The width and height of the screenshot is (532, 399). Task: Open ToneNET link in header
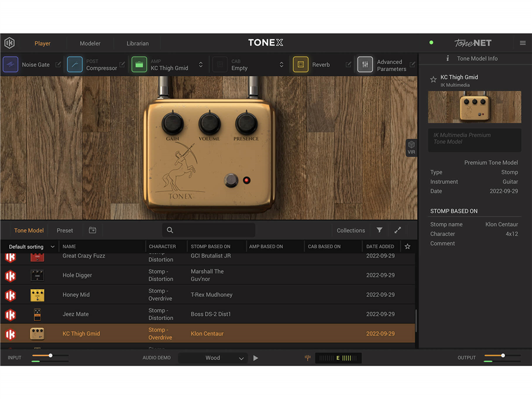tap(472, 43)
